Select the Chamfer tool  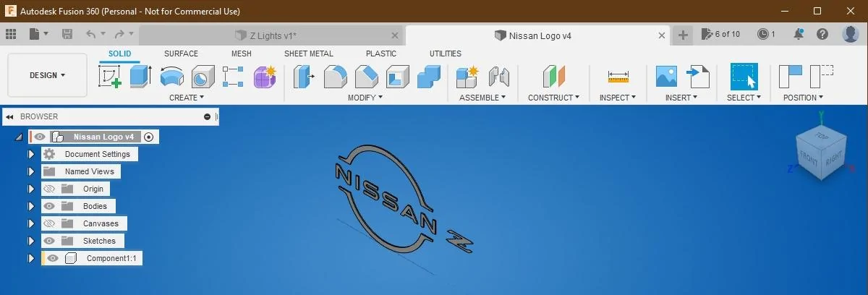click(x=367, y=76)
